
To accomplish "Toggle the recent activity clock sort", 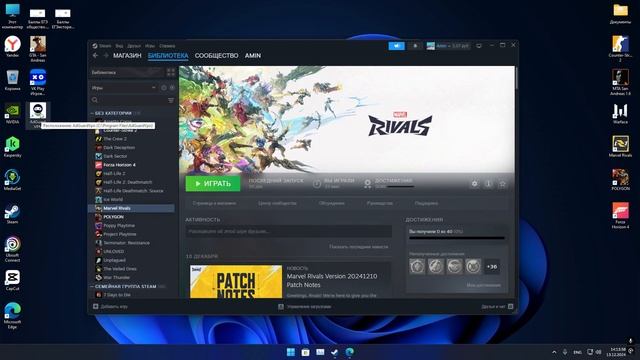I will [x=164, y=87].
